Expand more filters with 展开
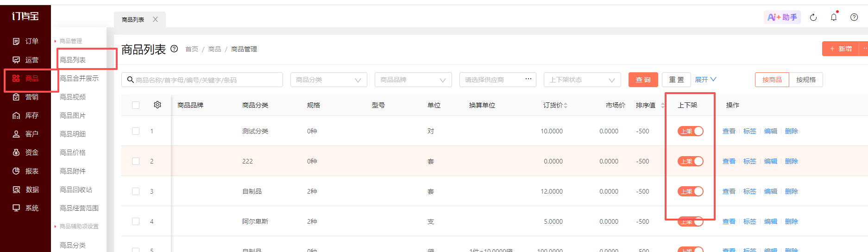Viewport: 868px width, 252px height. click(705, 80)
